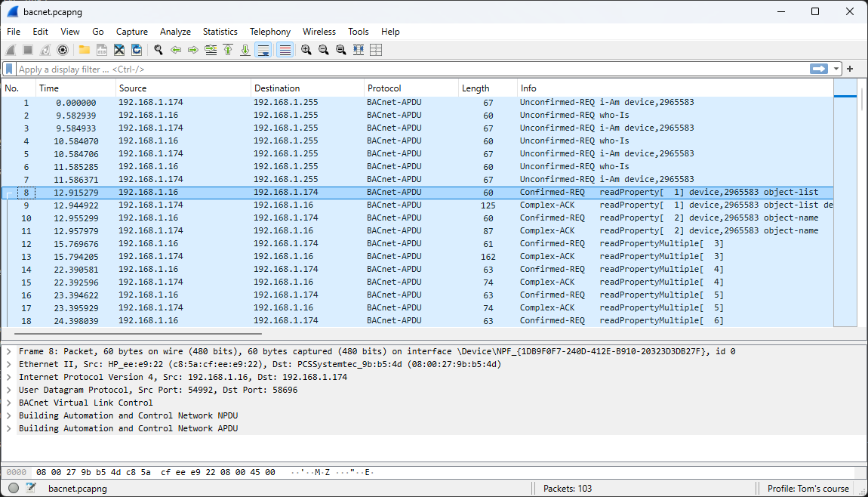The width and height of the screenshot is (868, 497).
Task: Open the display filter history dropdown
Action: [836, 69]
